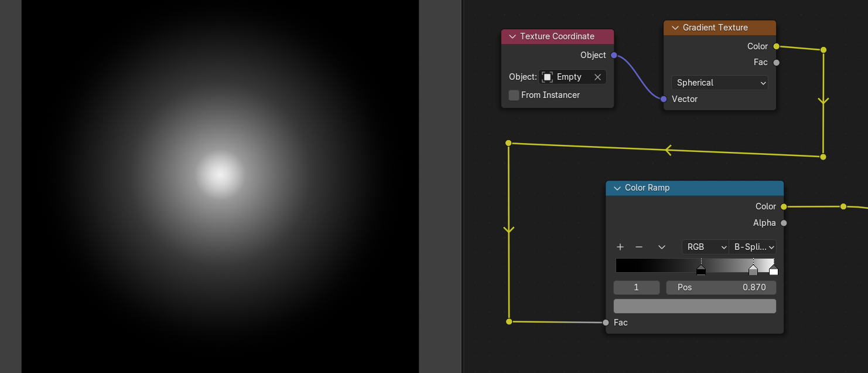
Task: Click the plus icon to add a color stop
Action: (620, 247)
